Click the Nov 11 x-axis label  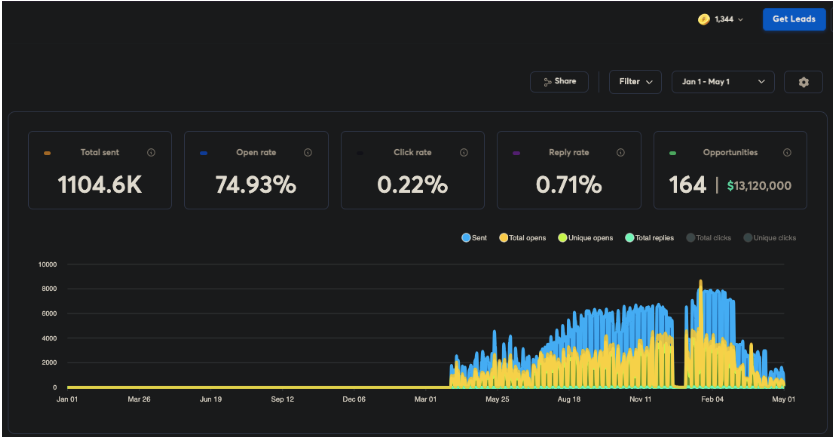click(x=640, y=399)
